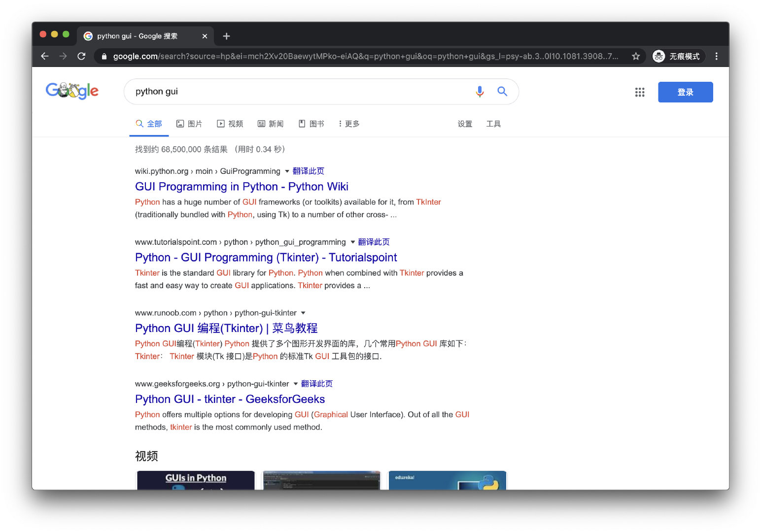Viewport: 761px width, 532px height.
Task: Switch to the 图片 (Images) tab
Action: tap(189, 124)
